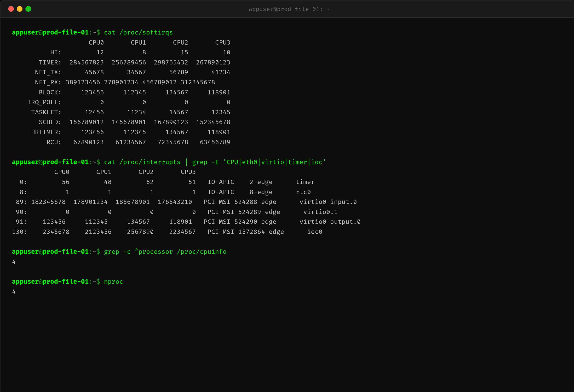Click the TIMER value 298765432

[171, 62]
